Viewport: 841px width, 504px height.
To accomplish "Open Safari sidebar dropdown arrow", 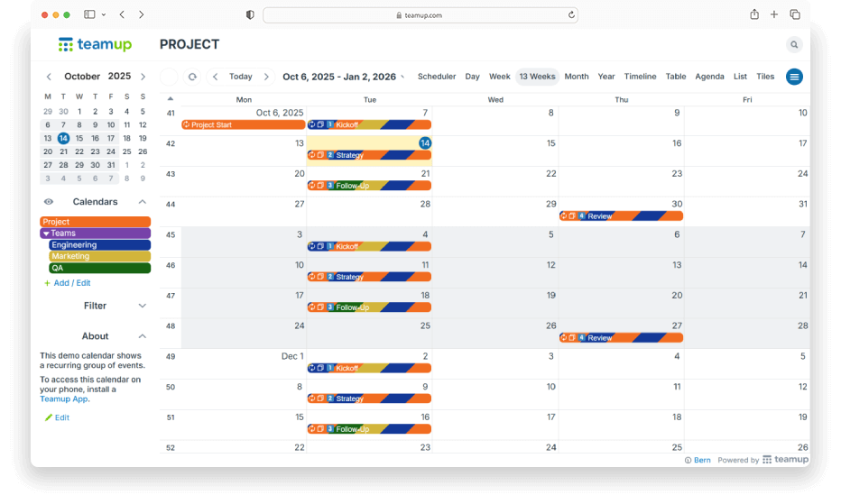I will click(104, 15).
